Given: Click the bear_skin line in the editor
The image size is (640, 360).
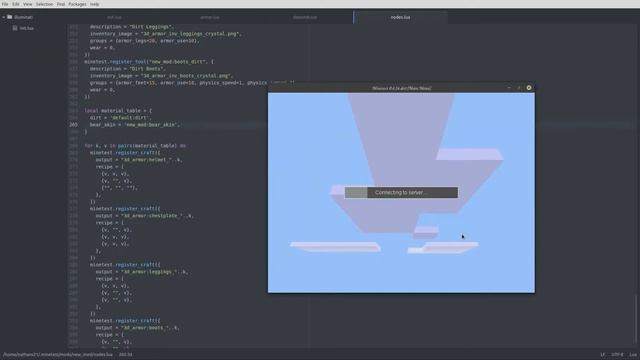Looking at the screenshot, I should point(135,125).
